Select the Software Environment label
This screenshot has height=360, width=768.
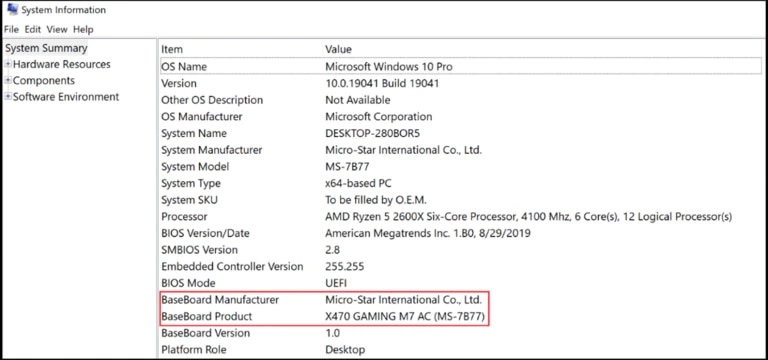(x=66, y=96)
